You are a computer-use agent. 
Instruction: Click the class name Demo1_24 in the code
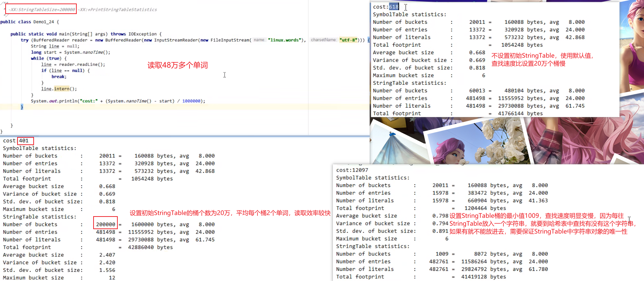[44, 22]
